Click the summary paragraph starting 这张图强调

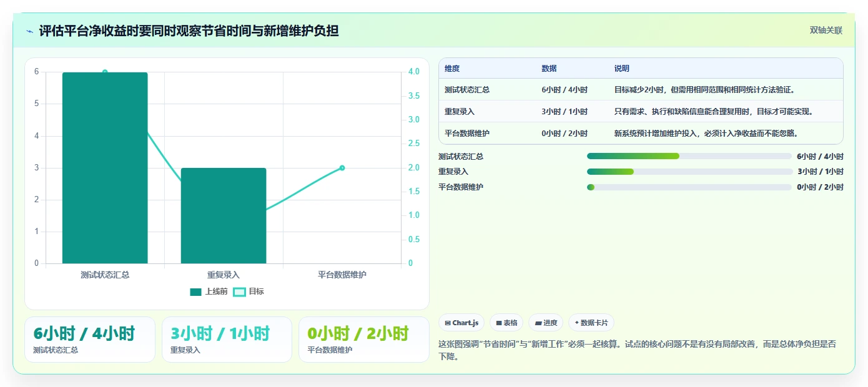[x=638, y=351]
